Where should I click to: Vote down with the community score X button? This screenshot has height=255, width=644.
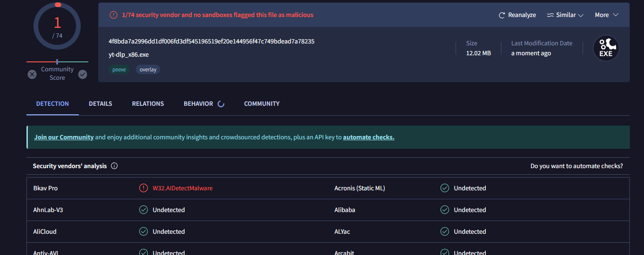tap(32, 74)
